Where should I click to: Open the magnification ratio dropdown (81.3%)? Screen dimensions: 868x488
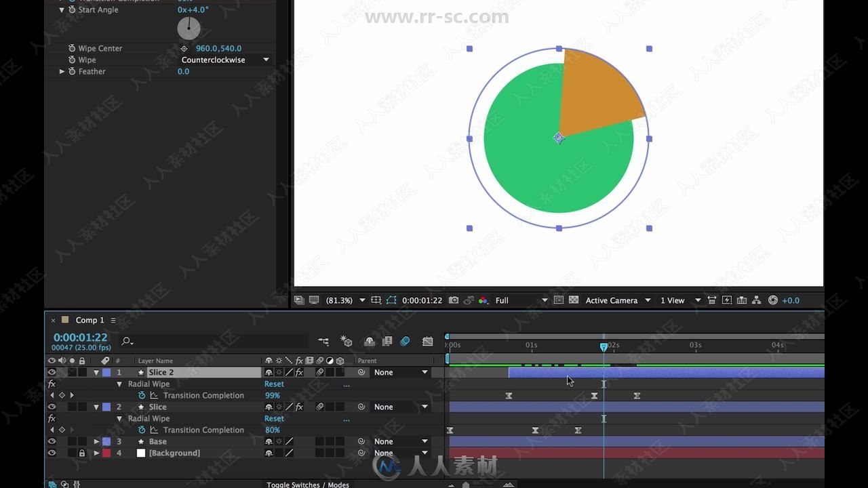[x=345, y=300]
